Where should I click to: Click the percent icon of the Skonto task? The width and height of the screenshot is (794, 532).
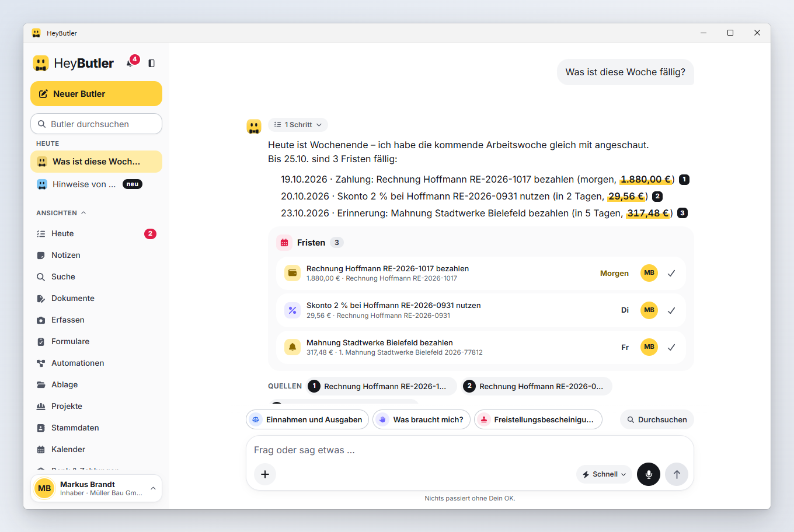(x=292, y=310)
